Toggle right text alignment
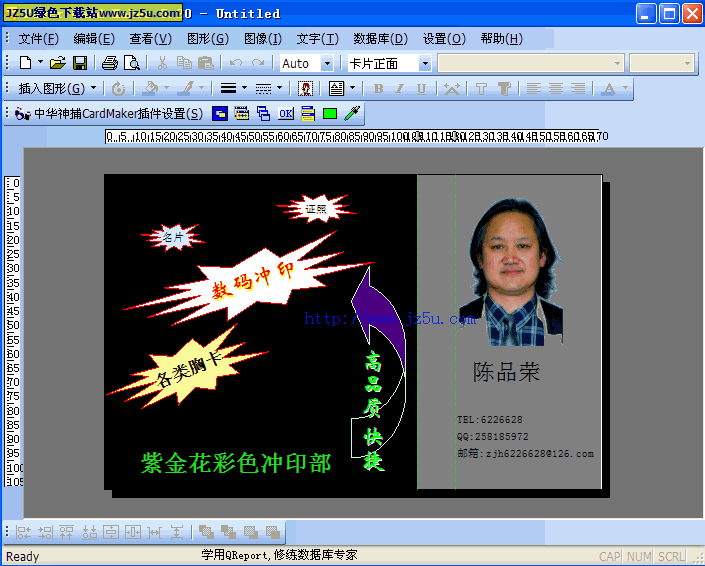The width and height of the screenshot is (705, 566). (578, 89)
